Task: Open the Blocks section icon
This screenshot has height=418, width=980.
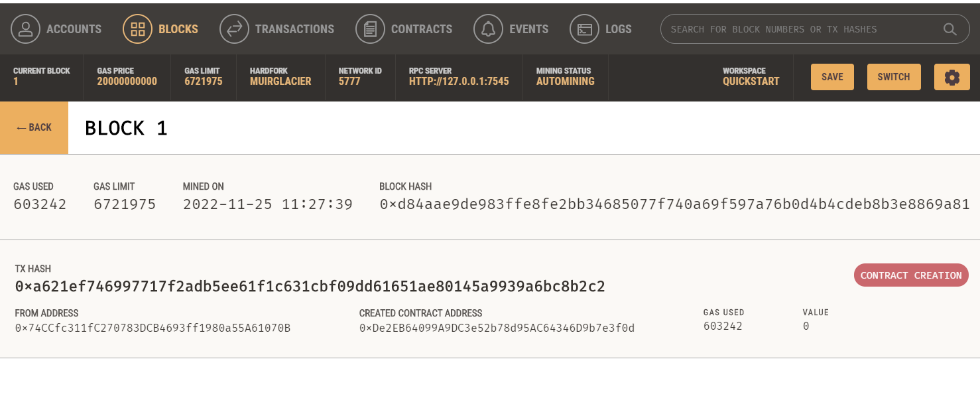Action: [x=137, y=29]
